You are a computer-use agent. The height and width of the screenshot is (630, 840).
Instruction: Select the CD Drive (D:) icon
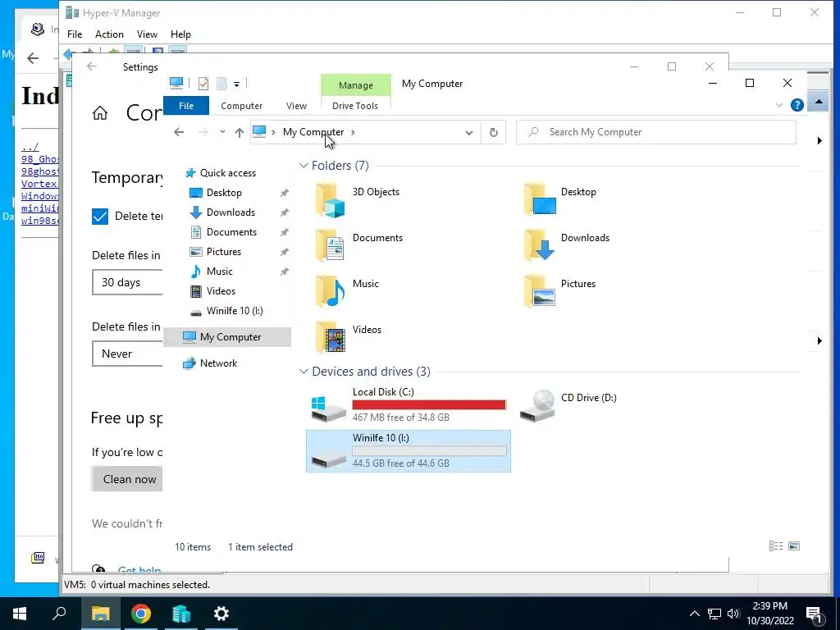(536, 405)
